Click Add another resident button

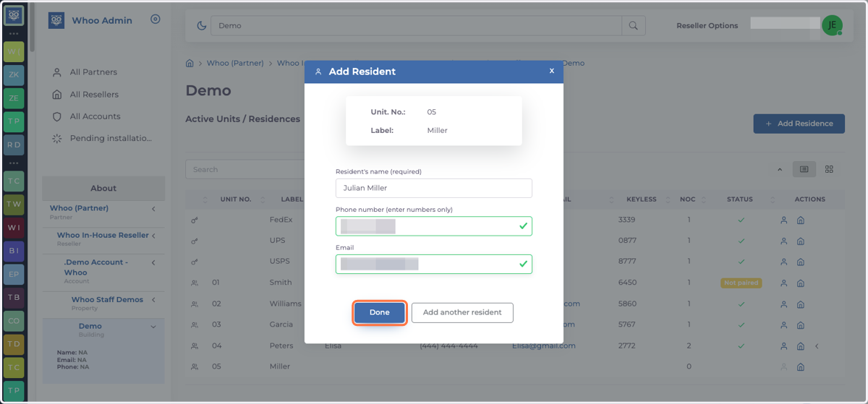coord(462,312)
